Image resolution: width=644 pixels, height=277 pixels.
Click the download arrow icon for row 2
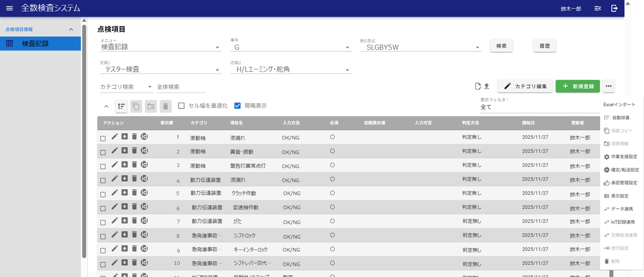pyautogui.click(x=125, y=151)
